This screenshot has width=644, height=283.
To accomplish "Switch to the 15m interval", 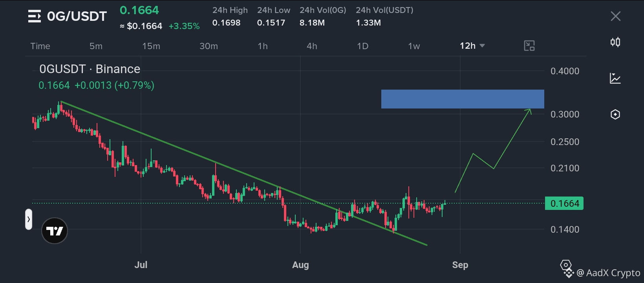I will (151, 46).
